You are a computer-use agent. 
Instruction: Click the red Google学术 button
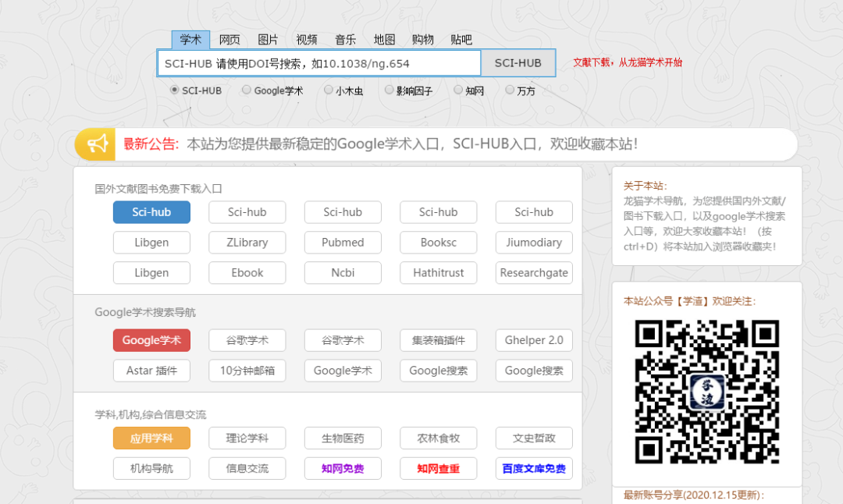[151, 340]
